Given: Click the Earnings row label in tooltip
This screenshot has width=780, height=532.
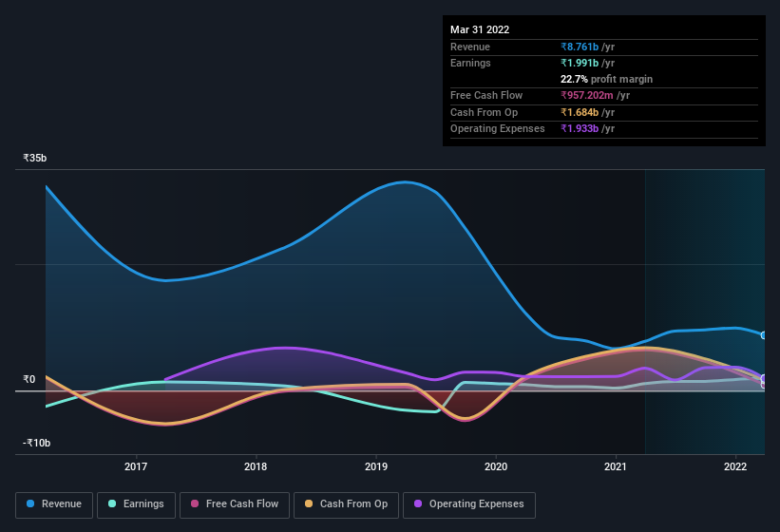Looking at the screenshot, I should pyautogui.click(x=470, y=63).
